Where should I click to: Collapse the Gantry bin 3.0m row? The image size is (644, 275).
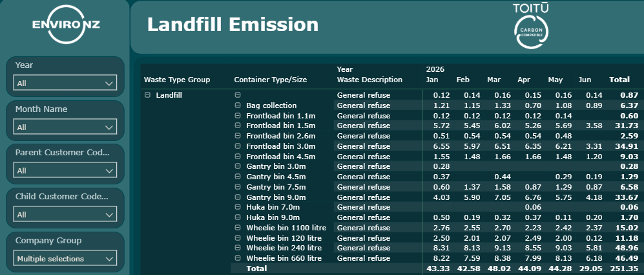click(x=237, y=166)
